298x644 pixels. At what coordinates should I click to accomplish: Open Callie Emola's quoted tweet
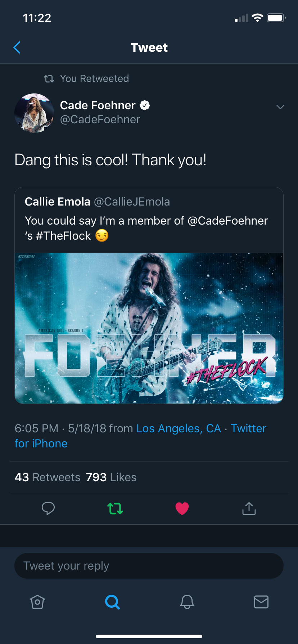tap(149, 219)
